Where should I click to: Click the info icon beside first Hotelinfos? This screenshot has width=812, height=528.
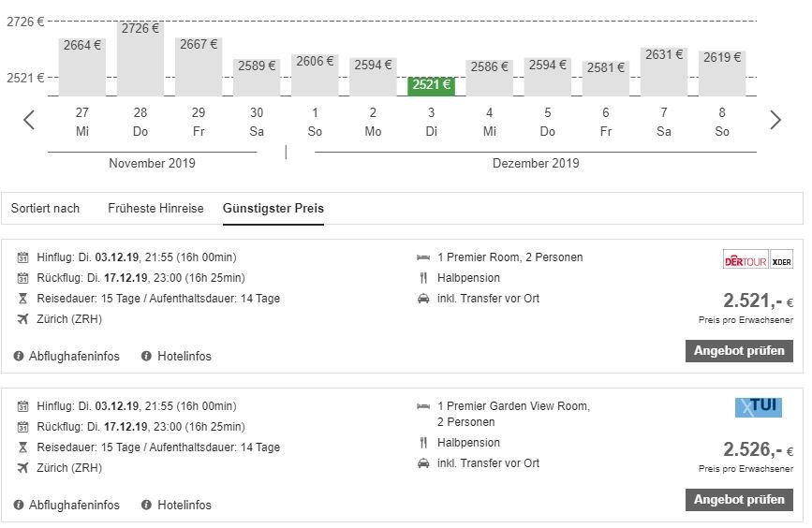pos(146,356)
